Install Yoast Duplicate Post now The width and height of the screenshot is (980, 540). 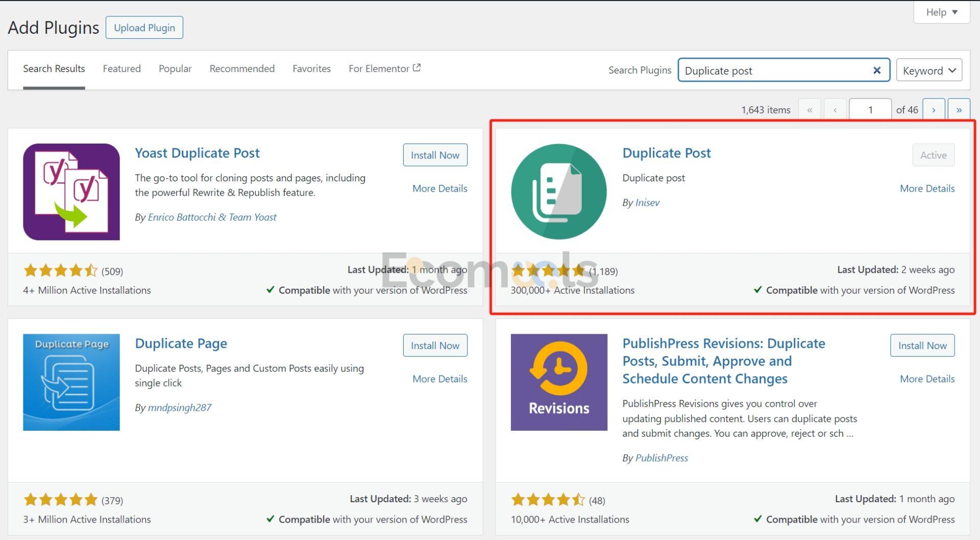tap(435, 155)
